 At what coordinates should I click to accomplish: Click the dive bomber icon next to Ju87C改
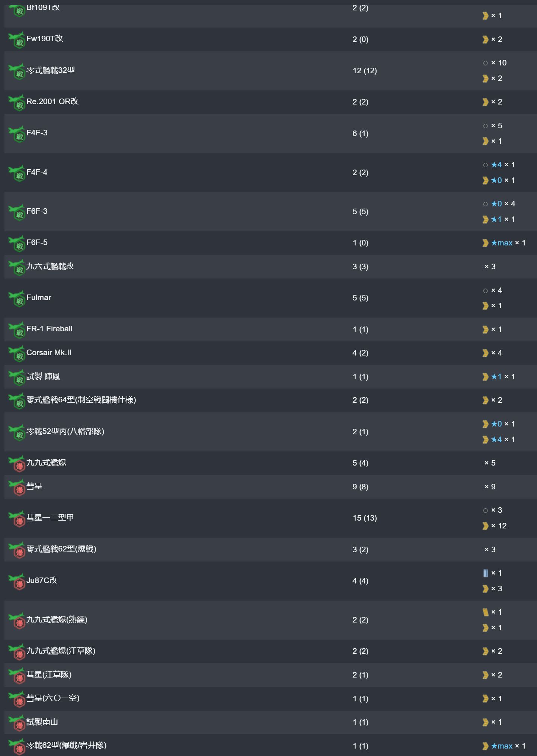click(x=17, y=581)
